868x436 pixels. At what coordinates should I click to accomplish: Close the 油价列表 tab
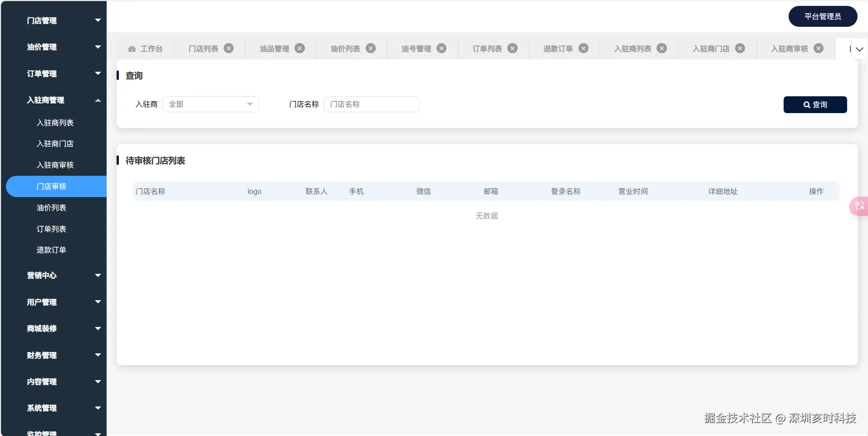[x=371, y=48]
